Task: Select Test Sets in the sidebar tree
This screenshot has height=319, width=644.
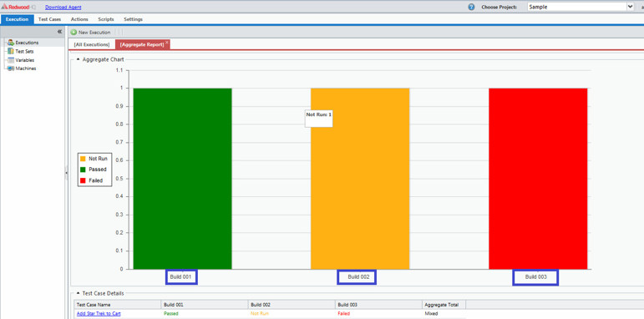Action: tap(25, 52)
